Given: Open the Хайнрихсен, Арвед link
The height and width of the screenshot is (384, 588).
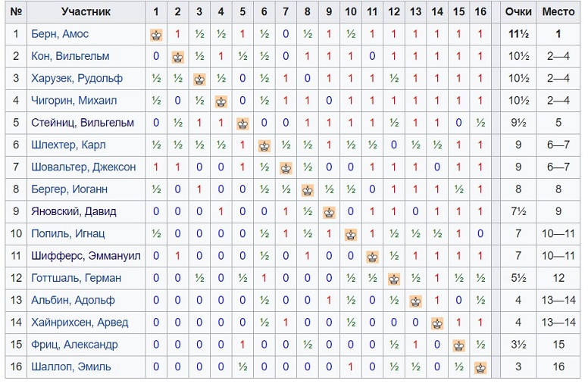Looking at the screenshot, I should coord(80,323).
